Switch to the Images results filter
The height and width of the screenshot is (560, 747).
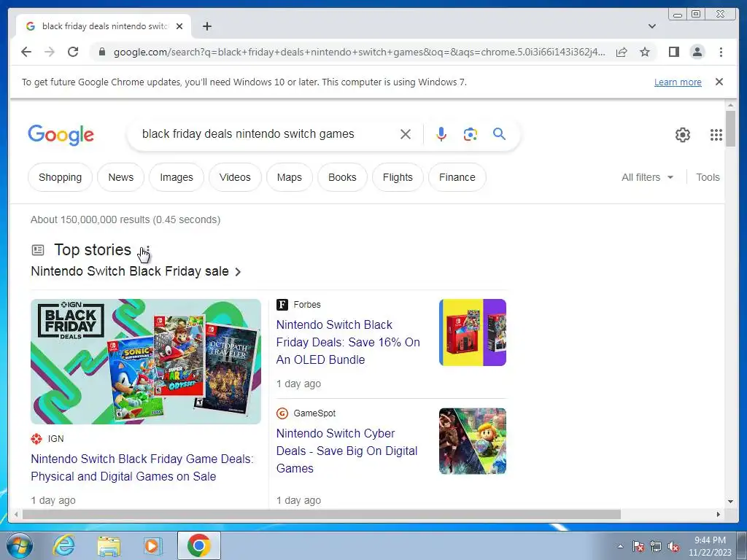click(x=177, y=177)
